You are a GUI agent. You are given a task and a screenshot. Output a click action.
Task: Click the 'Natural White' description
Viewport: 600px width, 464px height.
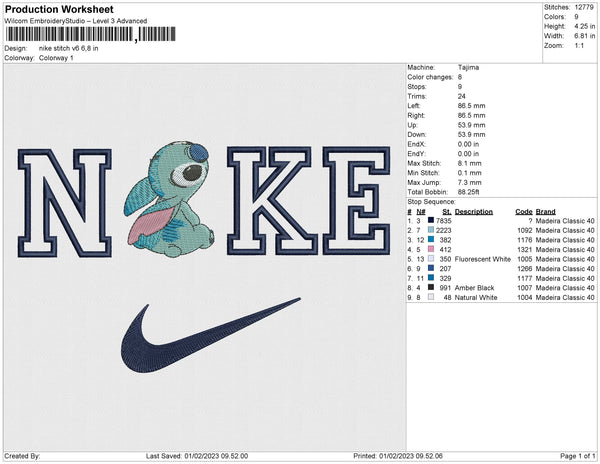tap(476, 297)
